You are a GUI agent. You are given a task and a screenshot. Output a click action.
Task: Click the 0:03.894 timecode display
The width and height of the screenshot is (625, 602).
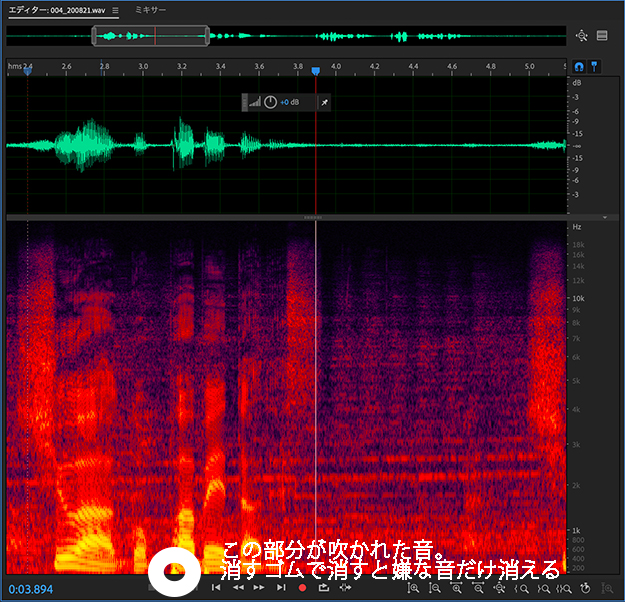32,589
